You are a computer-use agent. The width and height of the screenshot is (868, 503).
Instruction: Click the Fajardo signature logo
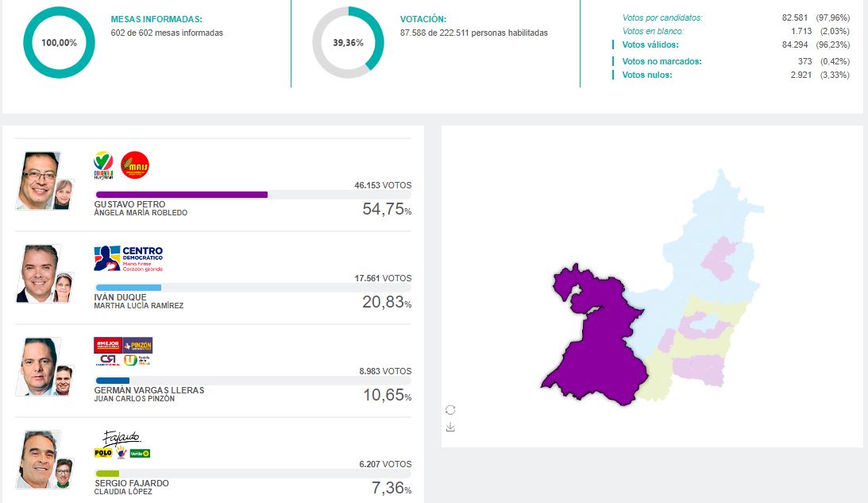tap(122, 438)
